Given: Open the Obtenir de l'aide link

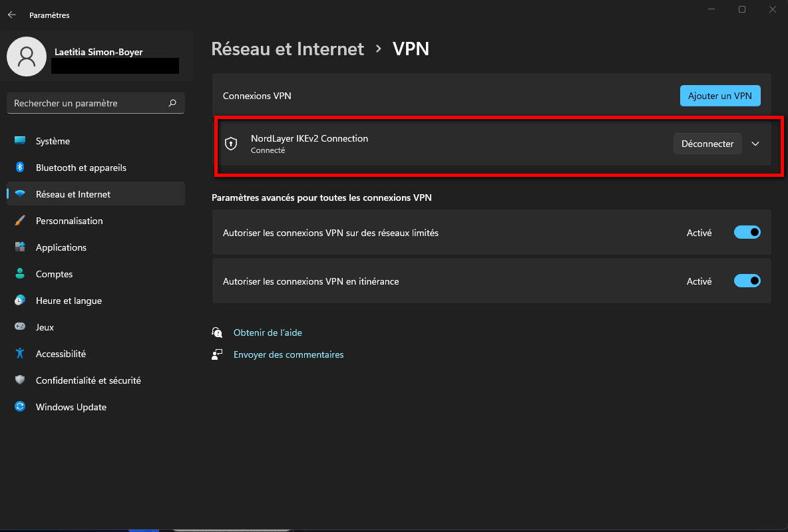Looking at the screenshot, I should [268, 332].
